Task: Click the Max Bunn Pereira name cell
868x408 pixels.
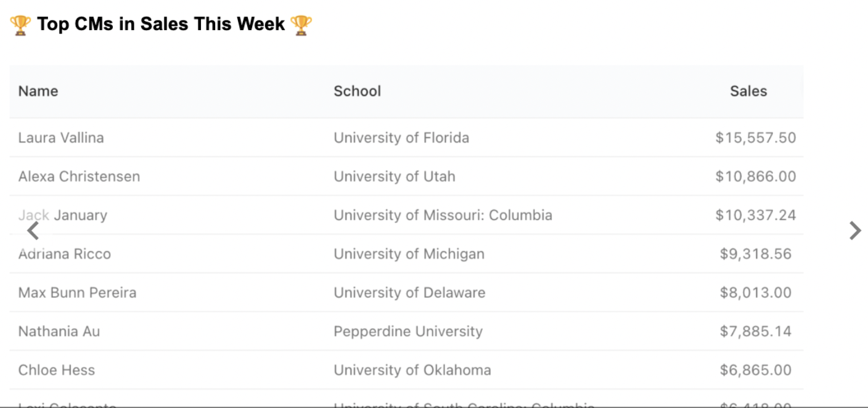Action: point(77,293)
